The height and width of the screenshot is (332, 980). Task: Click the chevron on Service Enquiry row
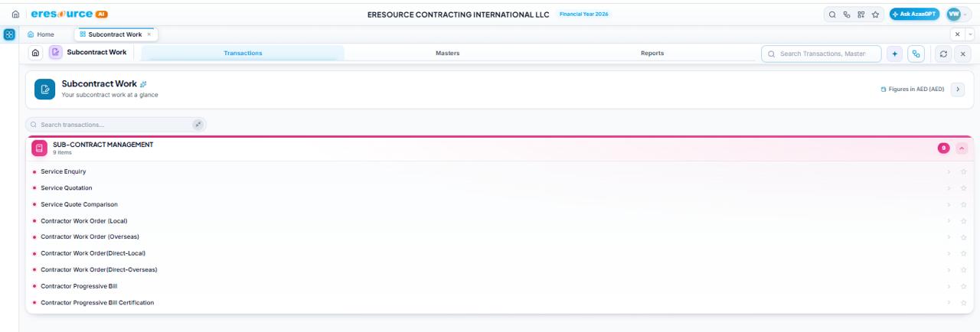point(950,171)
